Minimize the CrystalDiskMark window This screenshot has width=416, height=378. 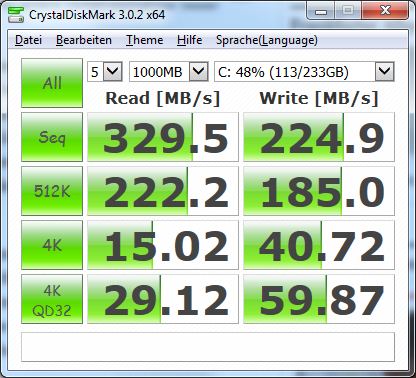pos(320,11)
